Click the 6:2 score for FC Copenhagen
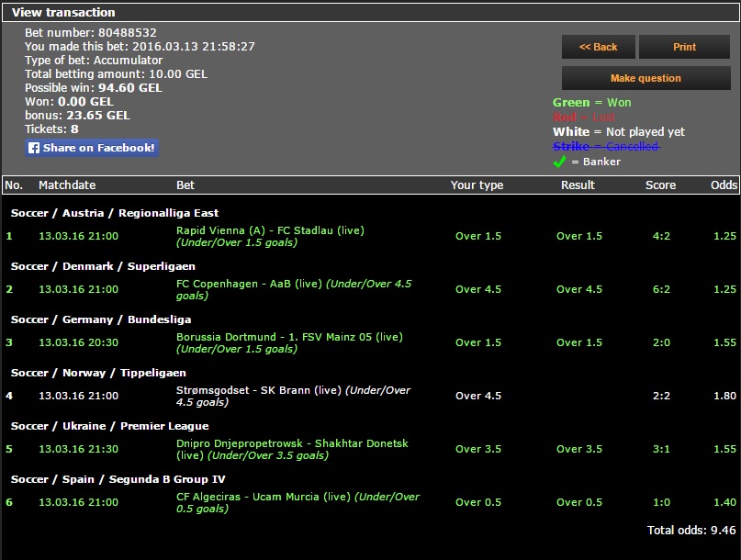 661,289
